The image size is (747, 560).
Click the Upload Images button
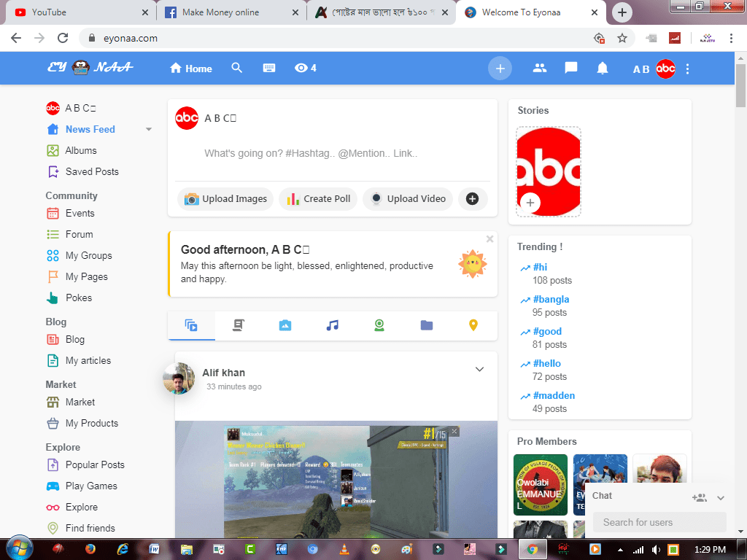(226, 198)
